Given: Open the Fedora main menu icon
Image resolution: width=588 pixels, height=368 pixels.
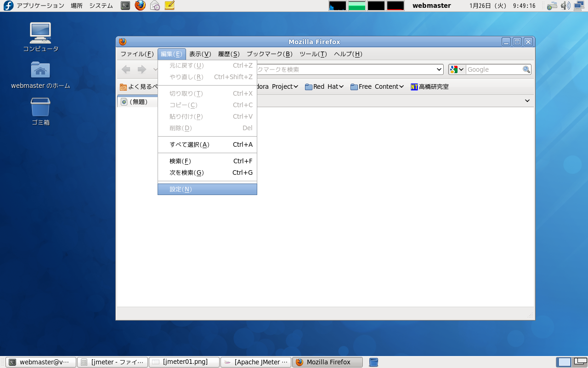Looking at the screenshot, I should pos(8,6).
